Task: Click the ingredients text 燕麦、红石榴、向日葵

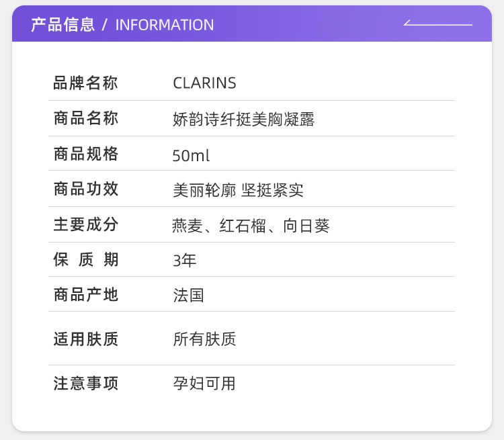Action: tap(251, 226)
